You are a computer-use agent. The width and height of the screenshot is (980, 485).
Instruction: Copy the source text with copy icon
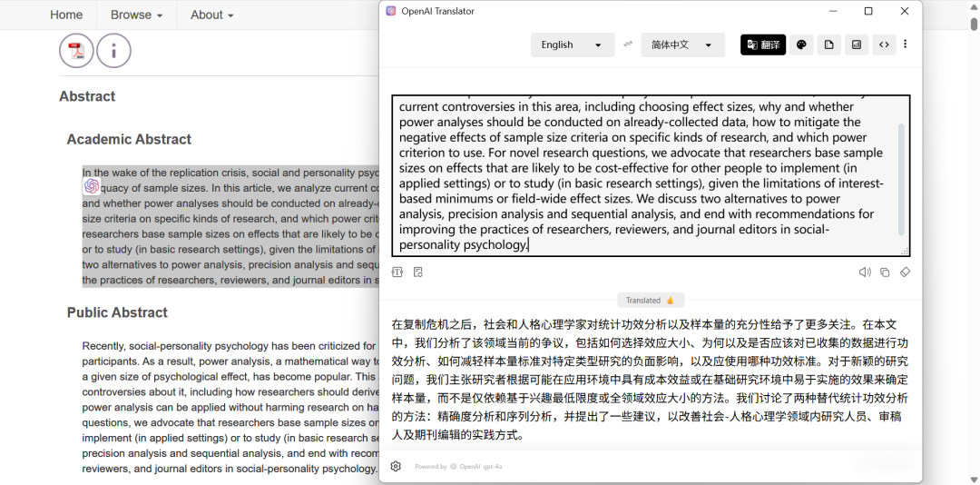tap(885, 272)
